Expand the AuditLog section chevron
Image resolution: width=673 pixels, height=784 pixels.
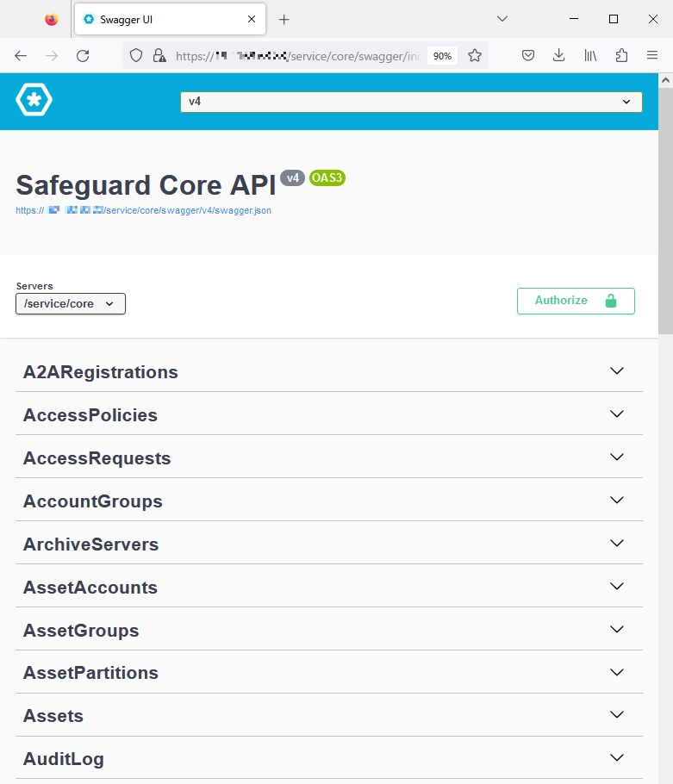pos(617,757)
